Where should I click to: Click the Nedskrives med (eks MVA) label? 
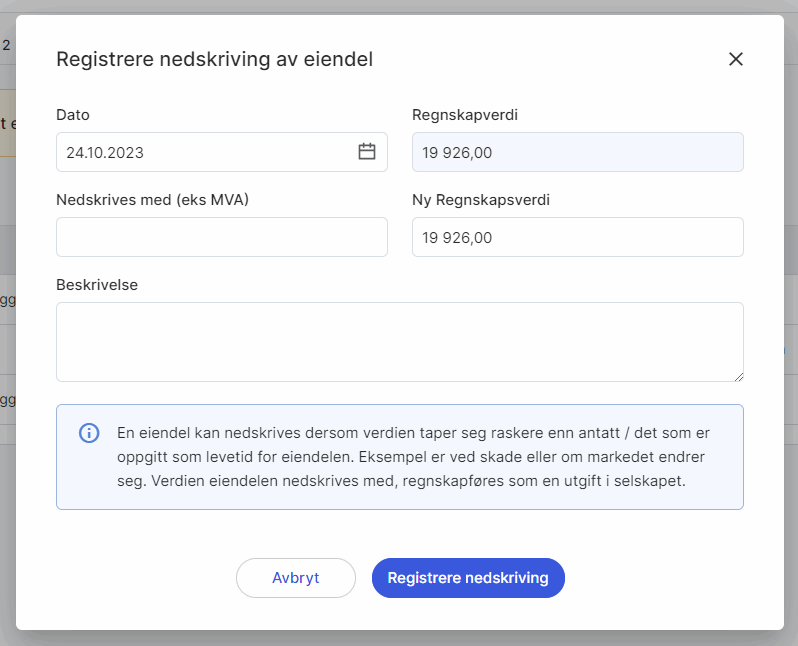[x=152, y=200]
